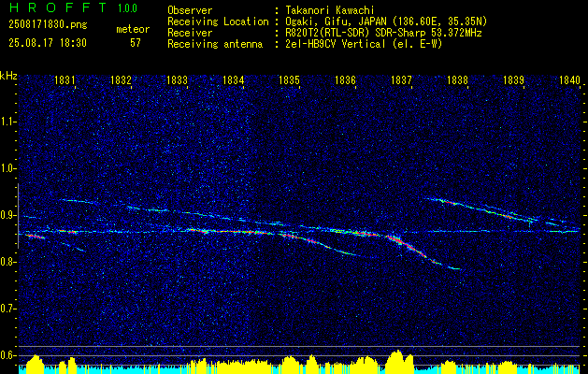This screenshot has width=588, height=374.
Task: Click the 0.6 kHz frequency label
Action: tap(7, 355)
